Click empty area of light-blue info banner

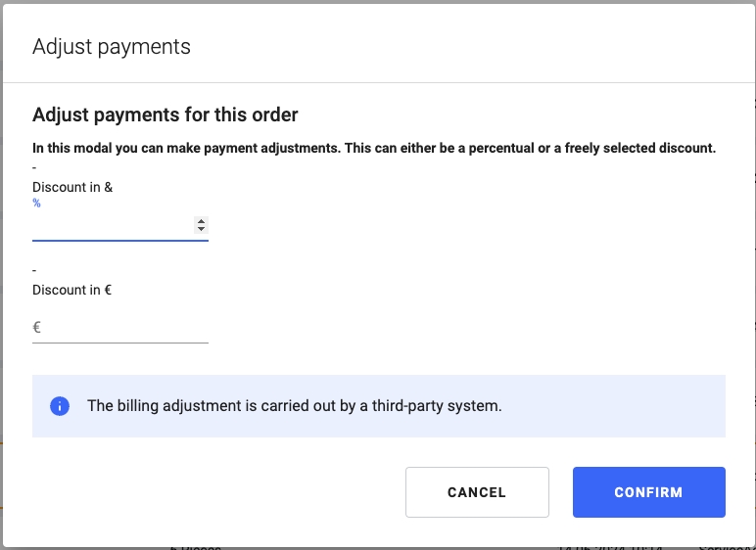coord(627,405)
